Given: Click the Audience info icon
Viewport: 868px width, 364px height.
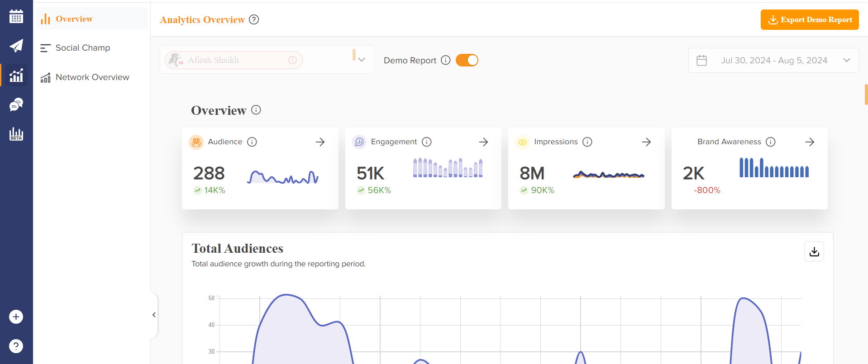Looking at the screenshot, I should [x=252, y=142].
